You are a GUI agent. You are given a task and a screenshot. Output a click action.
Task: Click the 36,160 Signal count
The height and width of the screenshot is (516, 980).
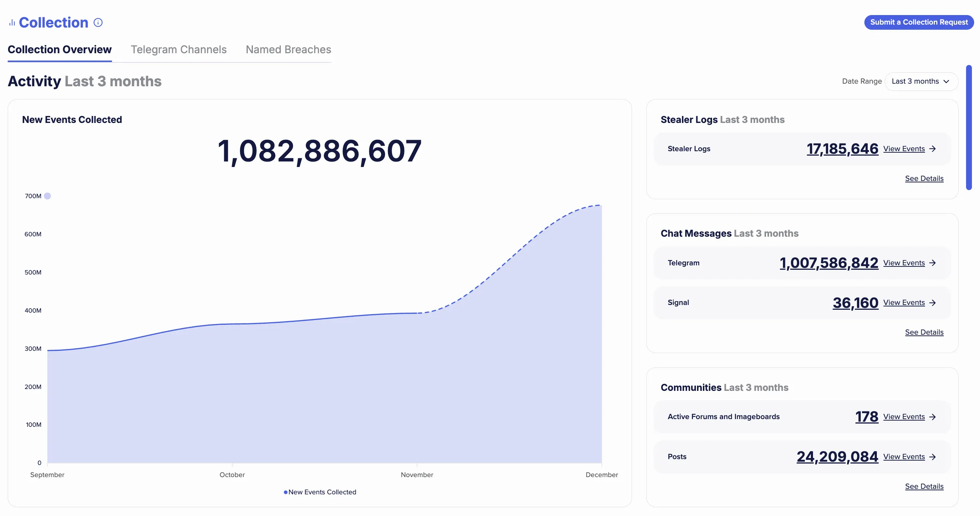855,303
